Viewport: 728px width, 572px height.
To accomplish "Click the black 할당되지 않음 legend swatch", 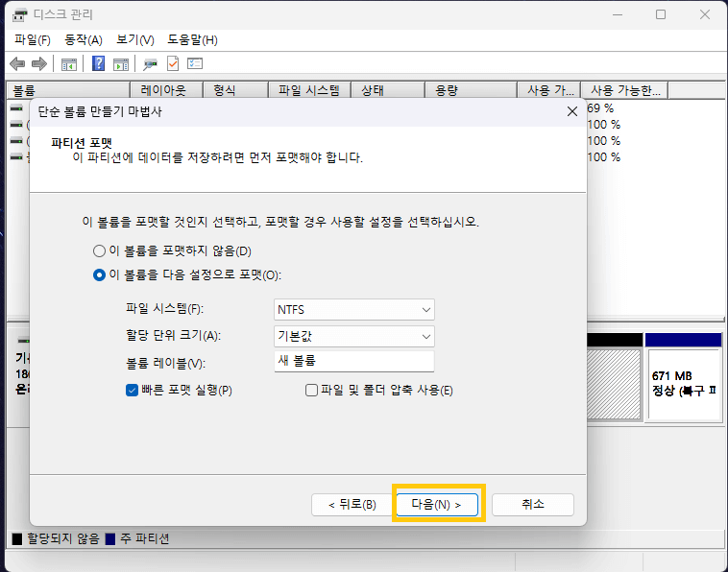I will point(17,539).
